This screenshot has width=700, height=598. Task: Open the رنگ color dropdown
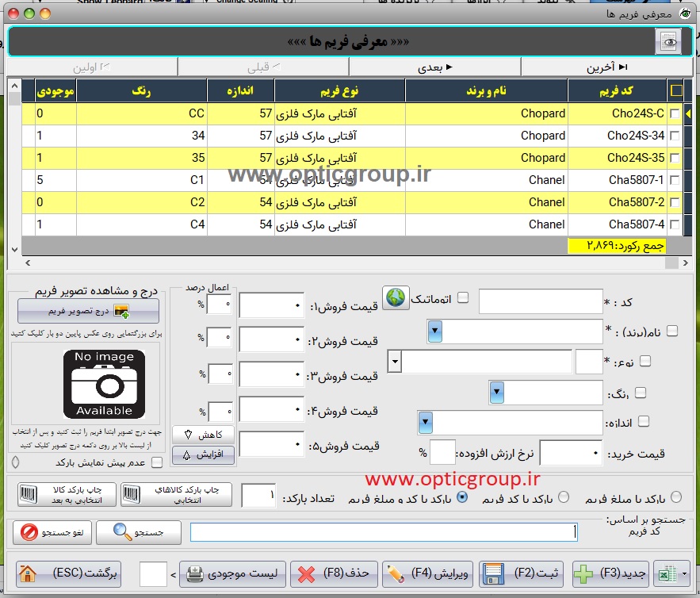497,392
